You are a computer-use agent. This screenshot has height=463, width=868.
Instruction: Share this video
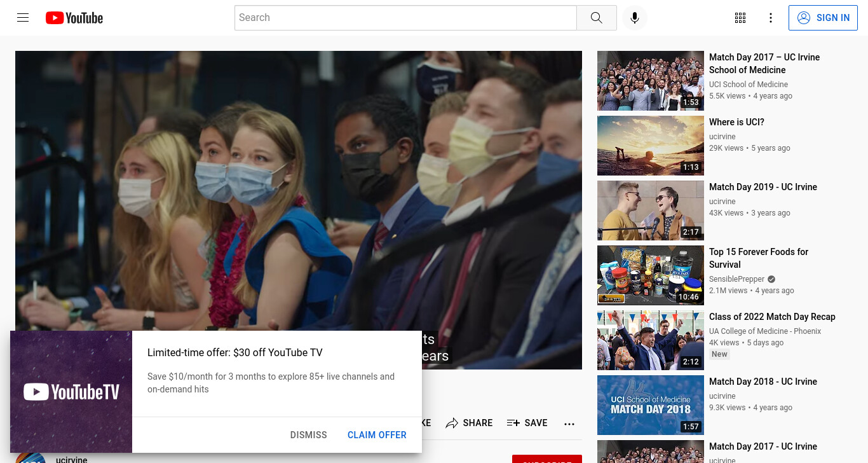[469, 423]
